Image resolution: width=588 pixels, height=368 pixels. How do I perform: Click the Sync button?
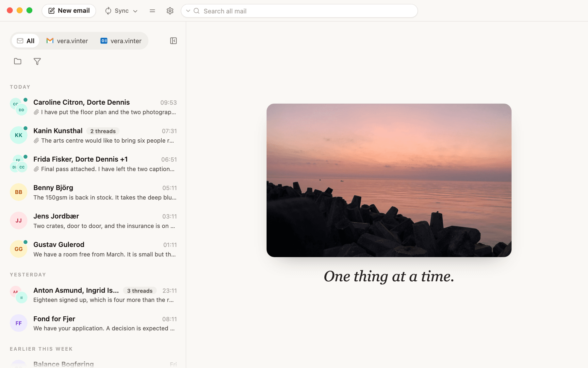tap(117, 11)
